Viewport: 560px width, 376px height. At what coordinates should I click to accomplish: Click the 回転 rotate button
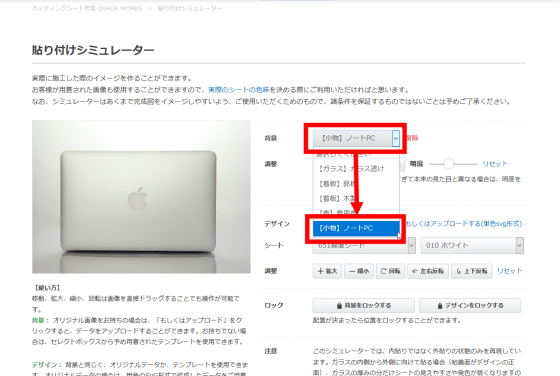click(390, 271)
